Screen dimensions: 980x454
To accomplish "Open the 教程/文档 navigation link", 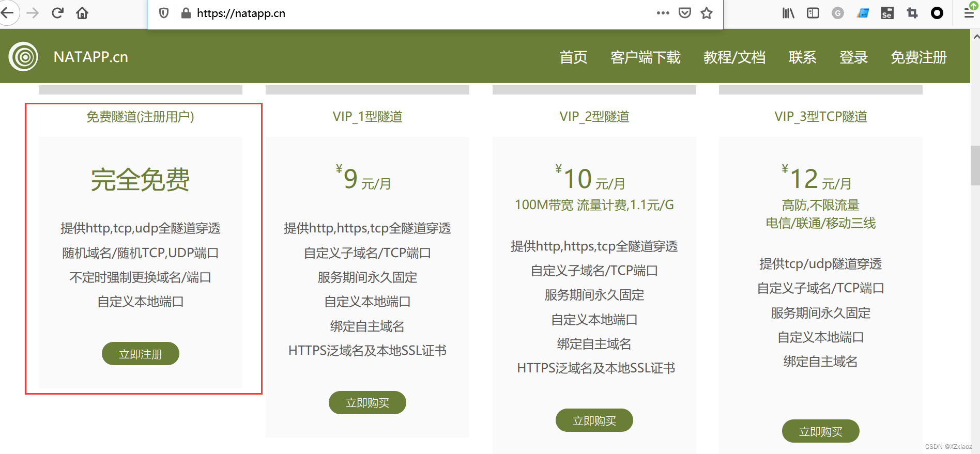I will tap(734, 57).
